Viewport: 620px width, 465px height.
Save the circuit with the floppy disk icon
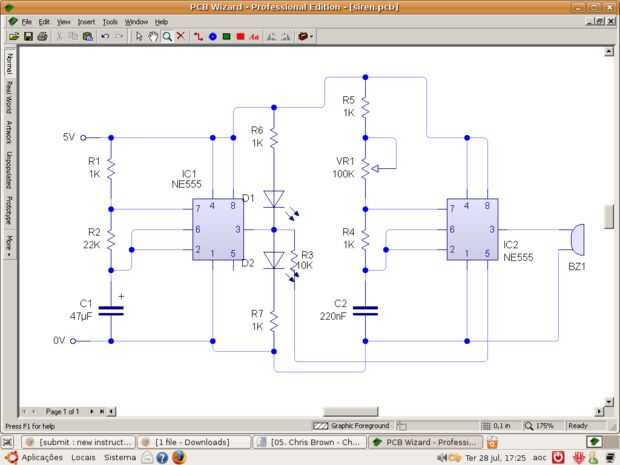pyautogui.click(x=28, y=37)
